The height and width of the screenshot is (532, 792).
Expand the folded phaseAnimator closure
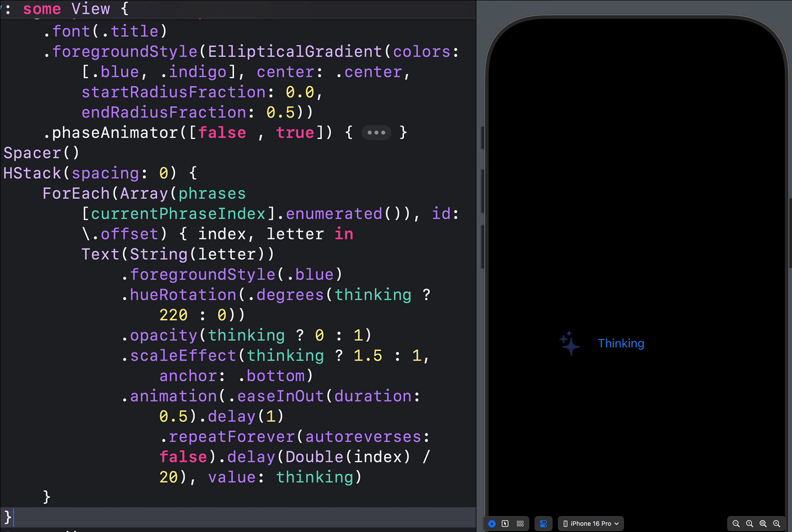click(376, 133)
